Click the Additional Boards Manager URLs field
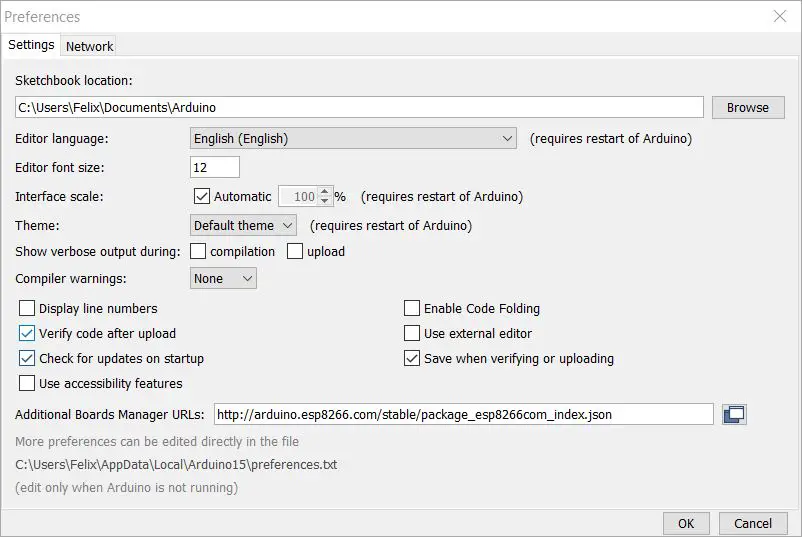Image resolution: width=802 pixels, height=537 pixels. [x=463, y=414]
